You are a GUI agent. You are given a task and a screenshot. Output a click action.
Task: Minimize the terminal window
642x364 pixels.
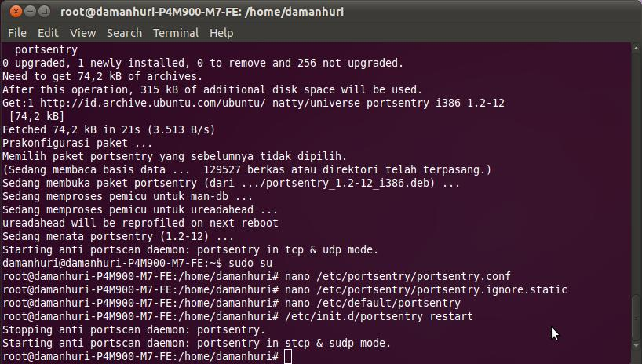click(27, 12)
